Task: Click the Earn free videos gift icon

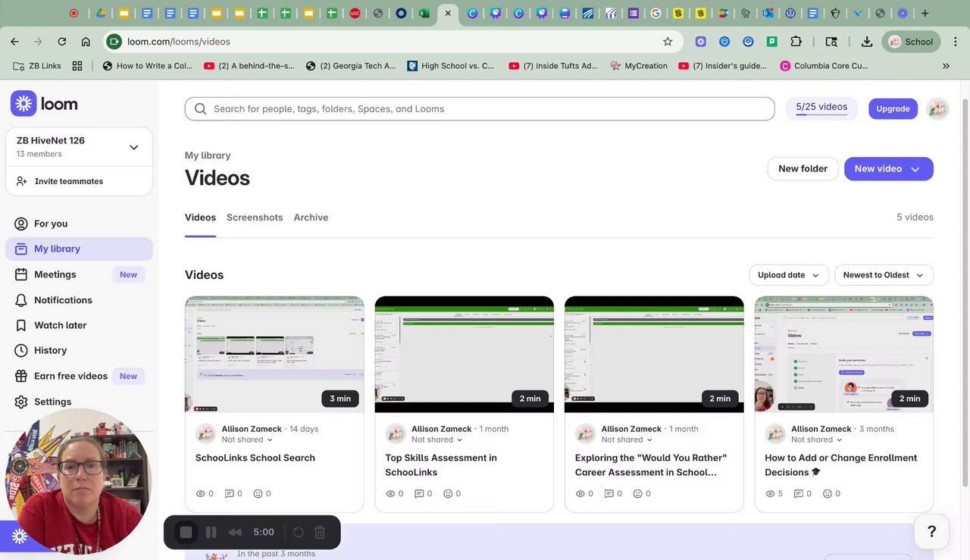Action: [x=21, y=376]
